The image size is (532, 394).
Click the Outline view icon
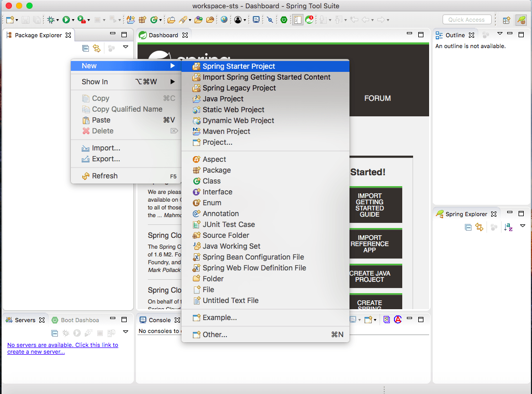(x=439, y=35)
